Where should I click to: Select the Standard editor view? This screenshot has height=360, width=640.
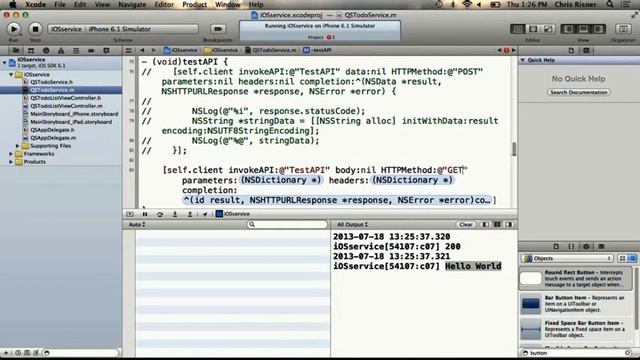[x=518, y=29]
